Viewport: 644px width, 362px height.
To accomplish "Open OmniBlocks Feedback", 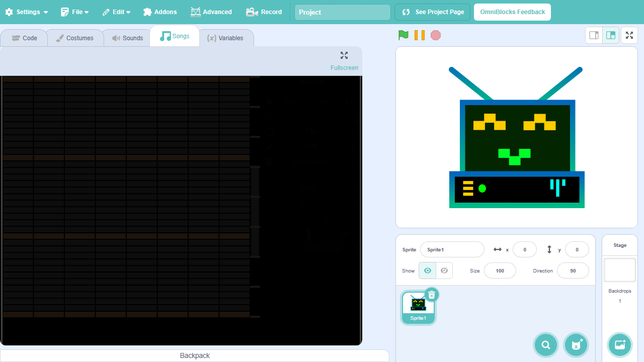I will click(x=512, y=12).
